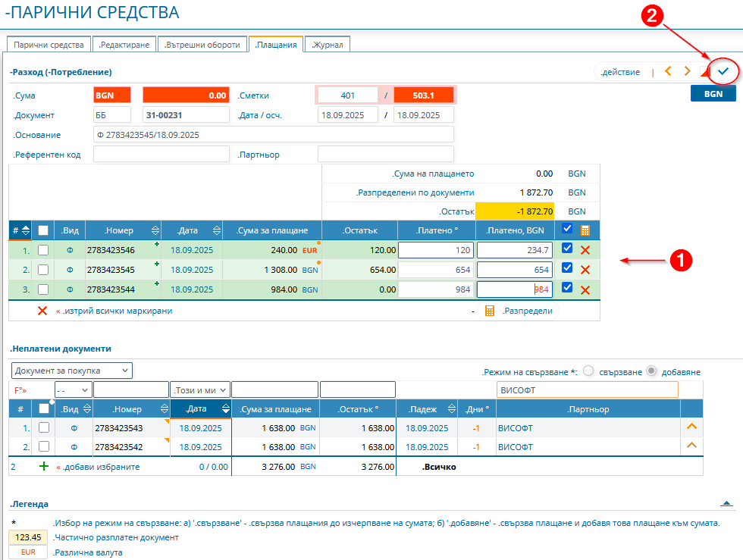This screenshot has width=743, height=560.
Task: Click the Разпредели button
Action: tap(519, 311)
